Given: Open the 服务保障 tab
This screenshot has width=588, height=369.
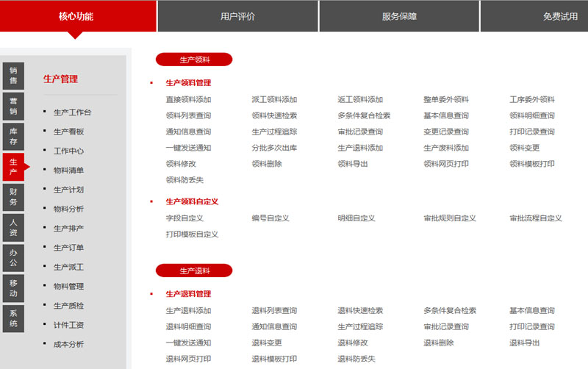Looking at the screenshot, I should (399, 16).
